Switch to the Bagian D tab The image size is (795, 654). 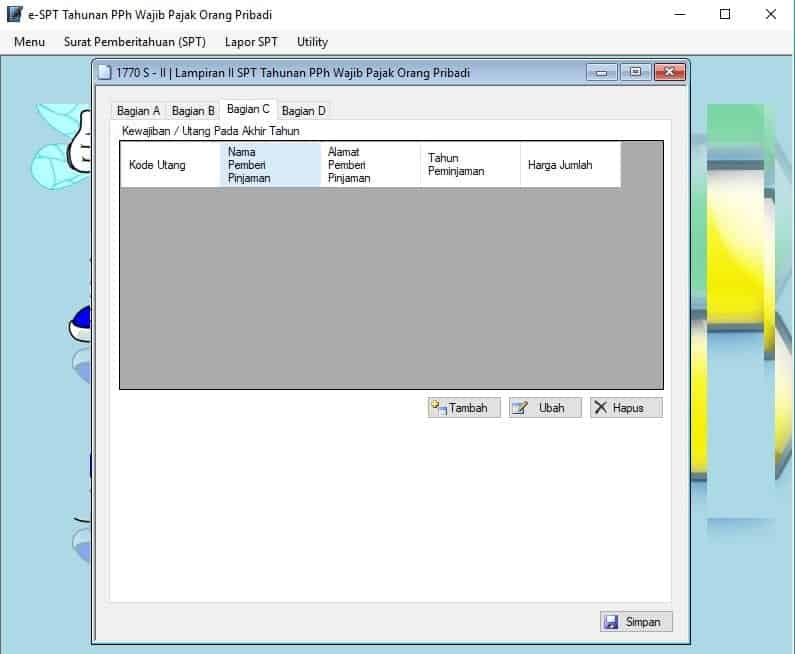[304, 111]
